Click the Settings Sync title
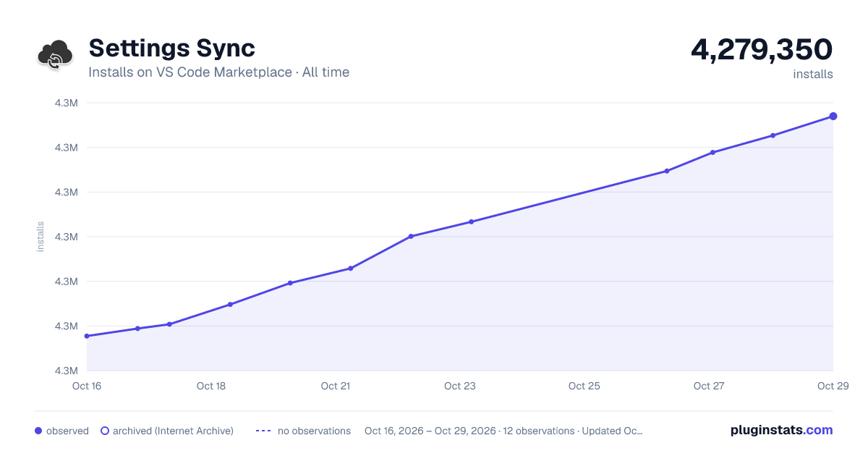This screenshot has width=868, height=456. [171, 48]
